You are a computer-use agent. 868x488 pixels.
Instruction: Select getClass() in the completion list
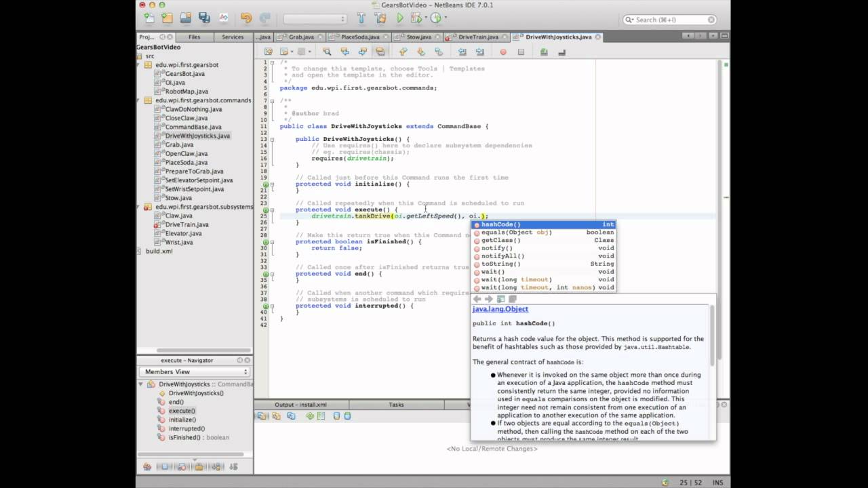[544, 240]
